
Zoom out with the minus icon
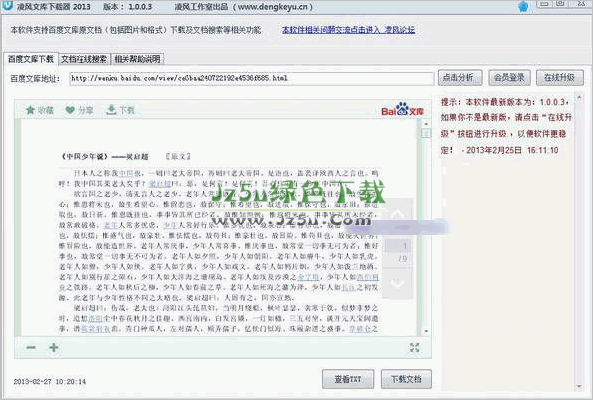31,347
